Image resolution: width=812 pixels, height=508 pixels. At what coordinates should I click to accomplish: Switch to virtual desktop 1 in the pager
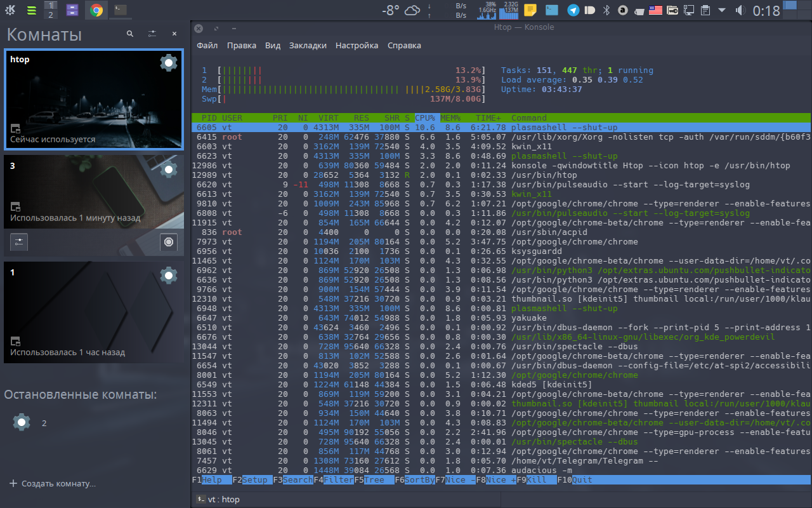click(x=52, y=5)
